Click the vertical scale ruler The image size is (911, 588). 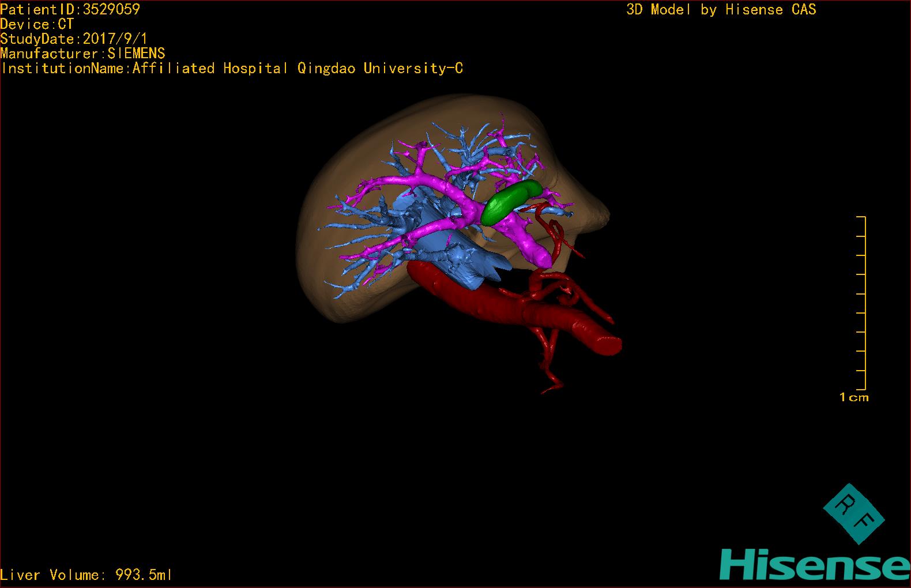[861, 303]
